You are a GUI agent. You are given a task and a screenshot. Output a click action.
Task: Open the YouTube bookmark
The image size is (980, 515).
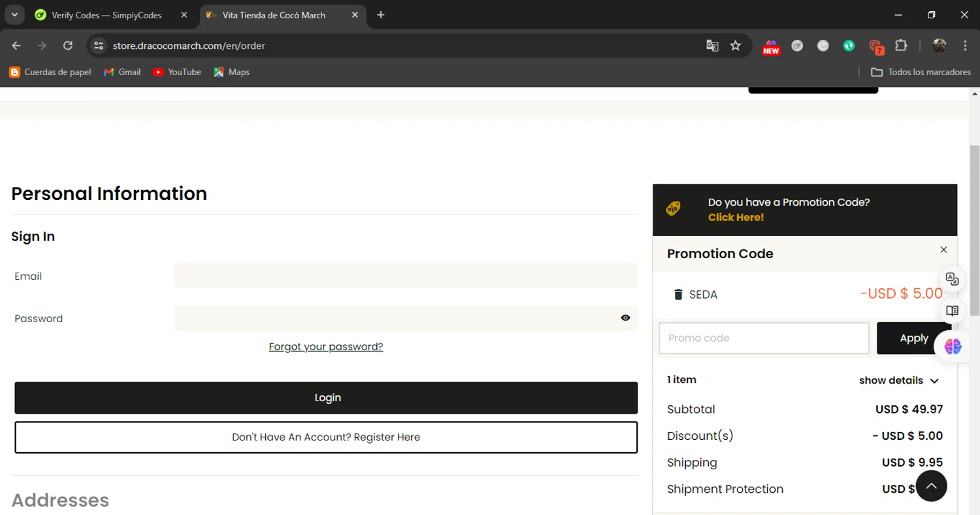[177, 72]
